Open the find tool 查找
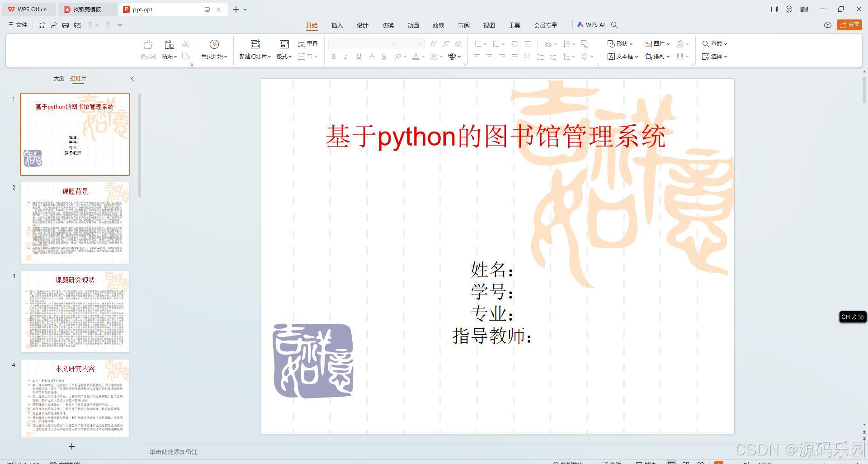The height and width of the screenshot is (464, 868). [714, 43]
